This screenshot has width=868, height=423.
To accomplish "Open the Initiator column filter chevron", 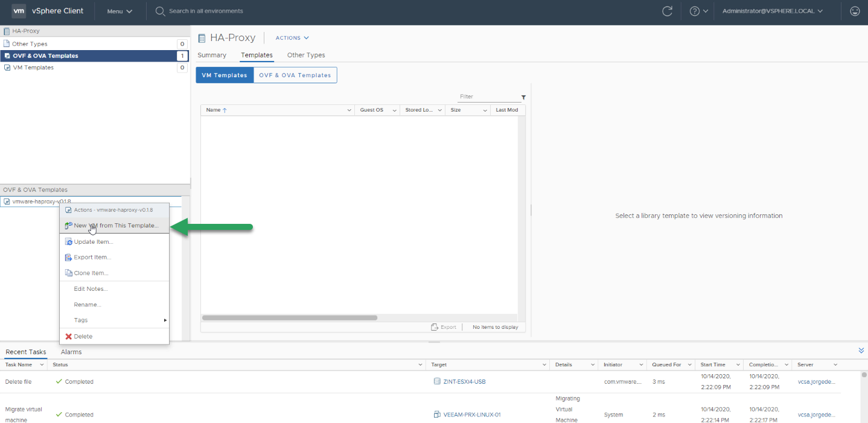I will pos(640,365).
